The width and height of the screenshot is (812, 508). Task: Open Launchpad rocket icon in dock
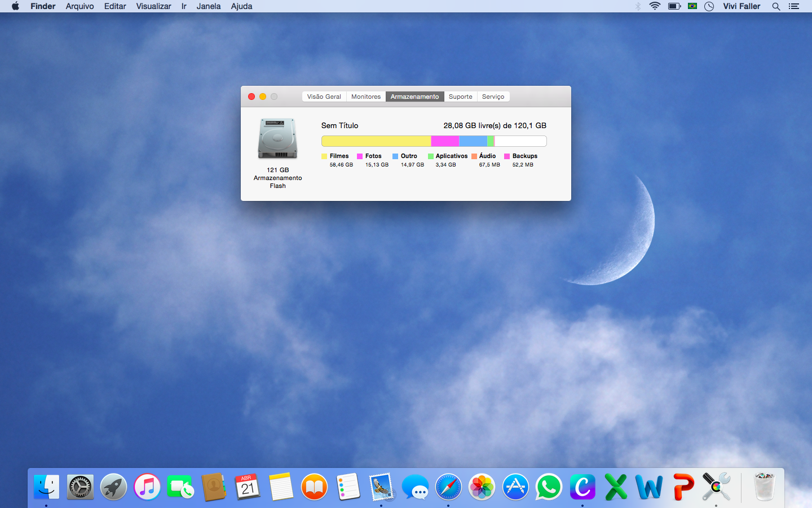[114, 487]
